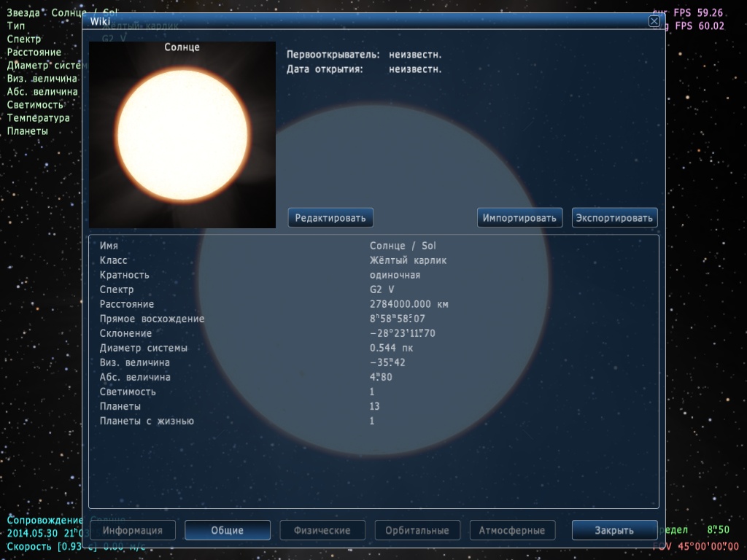Viewport: 747px width, 560px height.
Task: Click the 'Сопровождение' status text
Action: pyautogui.click(x=44, y=521)
